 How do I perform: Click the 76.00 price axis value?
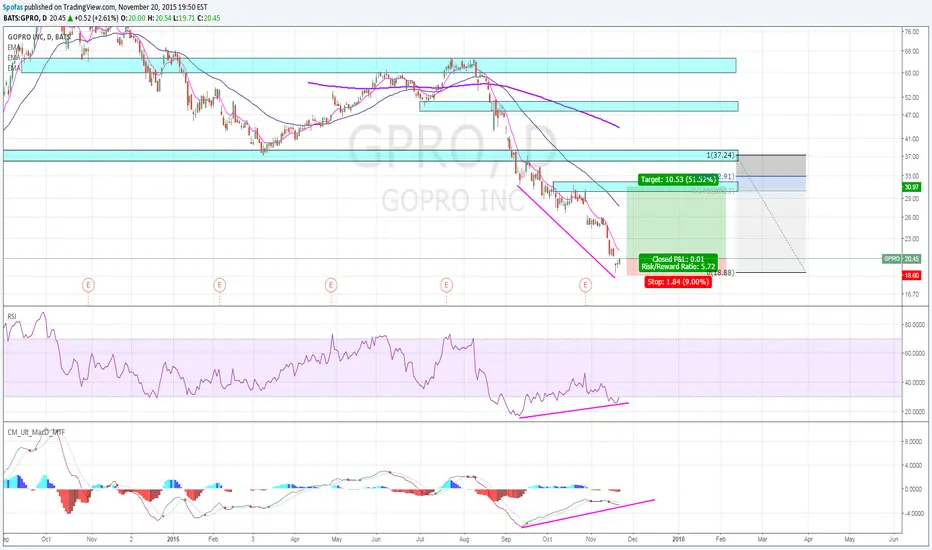click(x=911, y=32)
